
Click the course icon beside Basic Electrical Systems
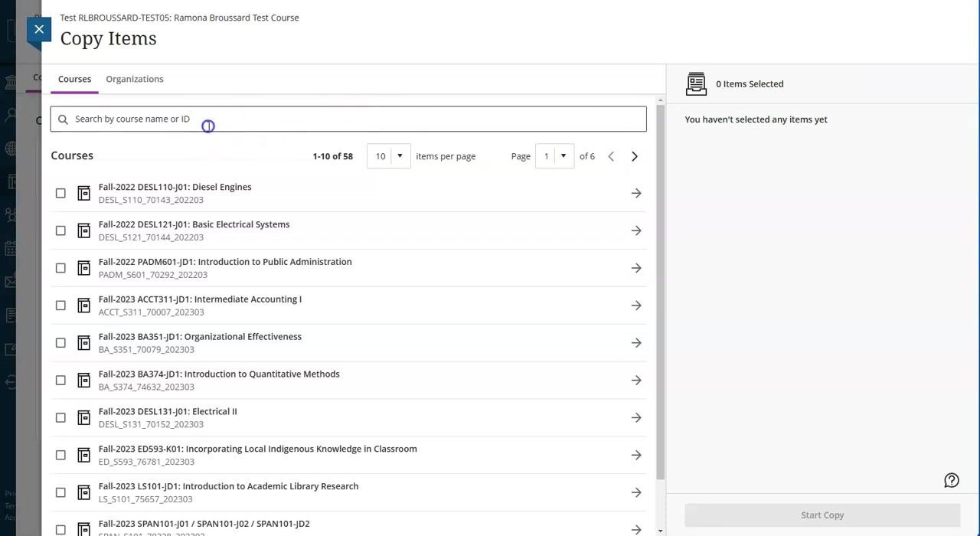pyautogui.click(x=84, y=230)
